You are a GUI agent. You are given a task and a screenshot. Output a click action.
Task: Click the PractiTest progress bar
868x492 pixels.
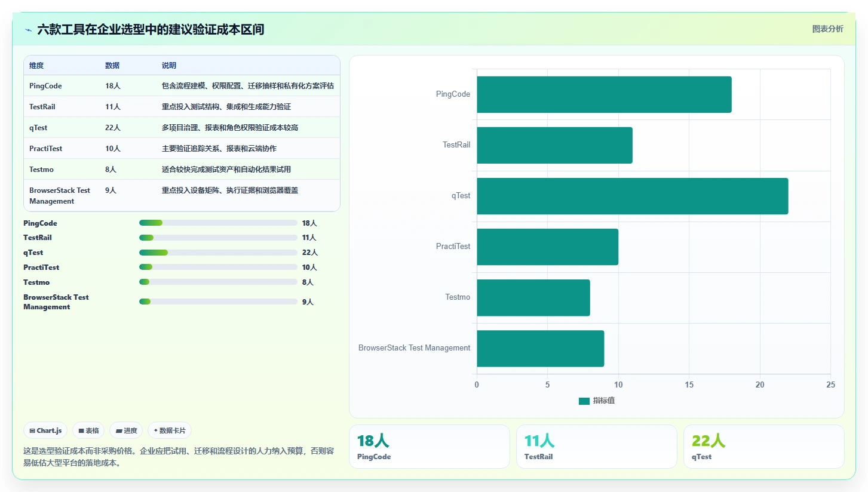(218, 267)
